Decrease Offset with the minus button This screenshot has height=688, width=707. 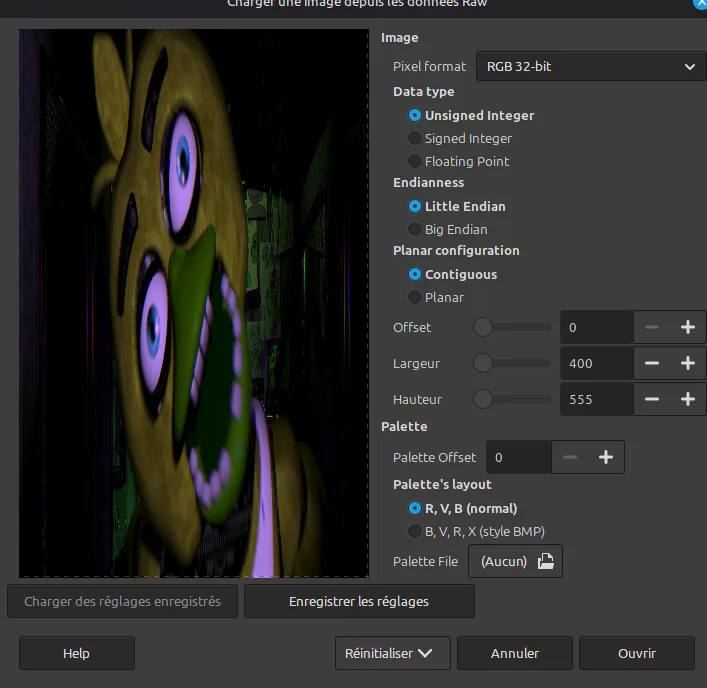pos(652,327)
